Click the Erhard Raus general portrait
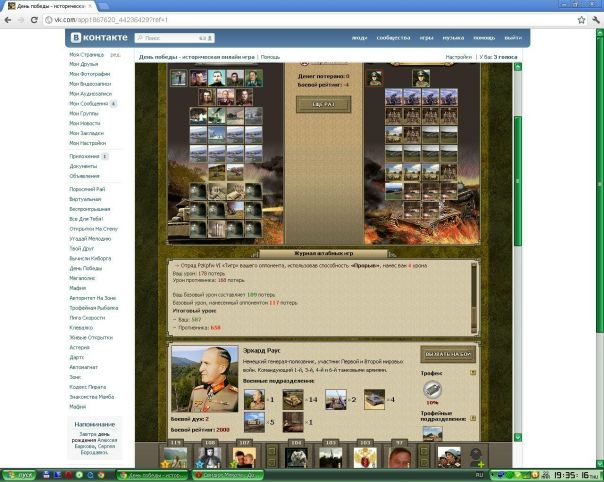604x482 pixels. [x=204, y=379]
